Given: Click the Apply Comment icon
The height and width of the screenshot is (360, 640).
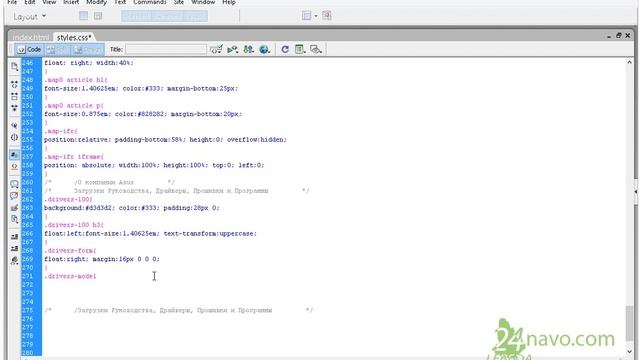Looking at the screenshot, I should [14, 184].
